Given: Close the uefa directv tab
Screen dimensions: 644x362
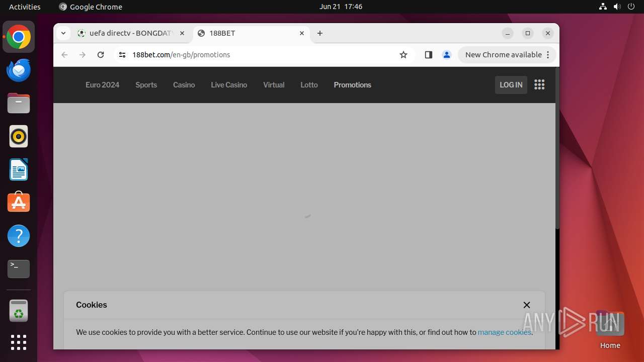Looking at the screenshot, I should point(182,33).
